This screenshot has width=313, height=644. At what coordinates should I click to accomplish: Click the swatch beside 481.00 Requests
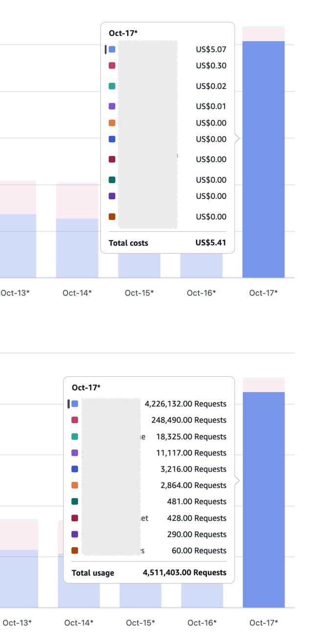coord(75,501)
